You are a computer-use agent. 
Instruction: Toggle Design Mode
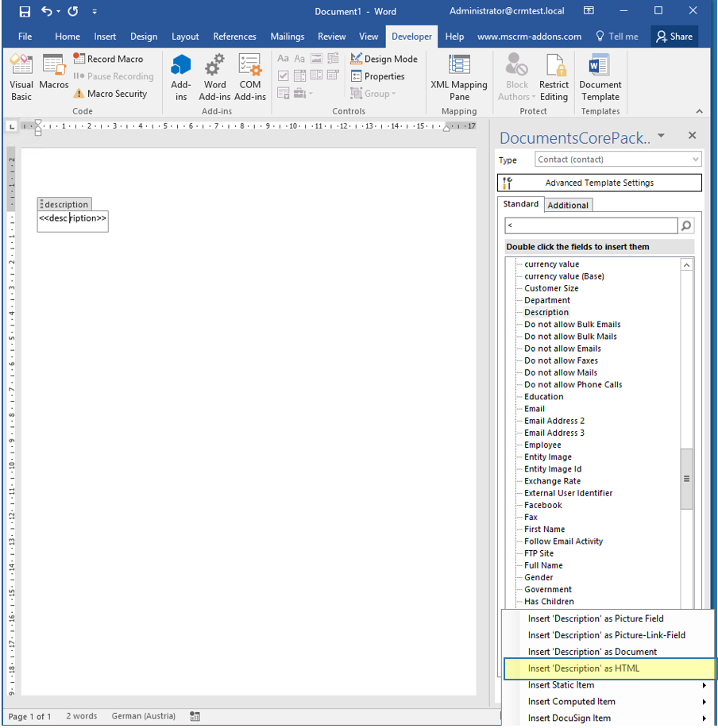[384, 59]
